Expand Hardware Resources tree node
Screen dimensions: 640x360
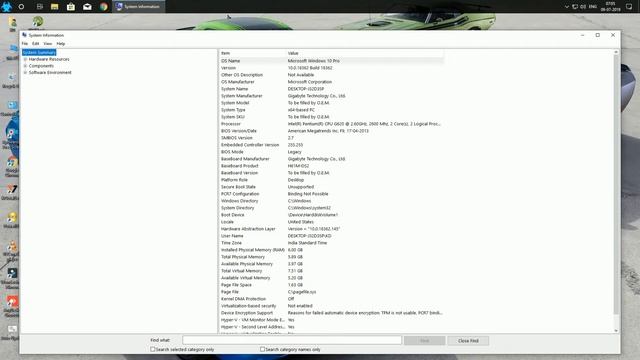(25, 59)
